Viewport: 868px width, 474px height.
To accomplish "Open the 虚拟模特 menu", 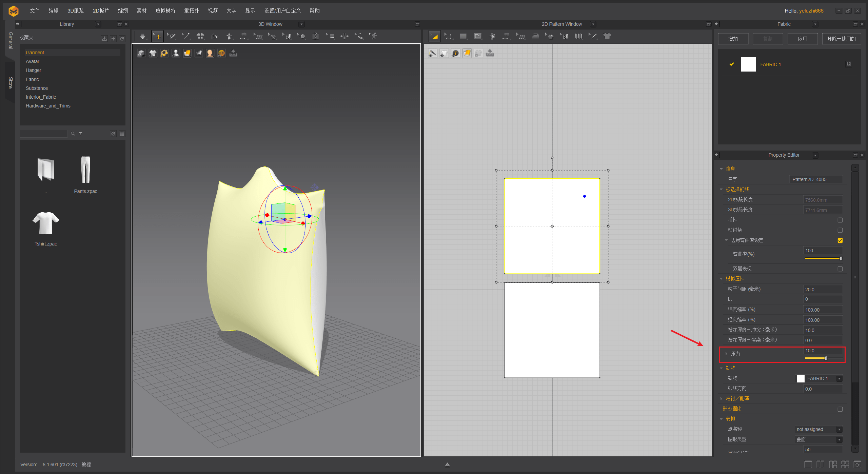I will [x=165, y=11].
